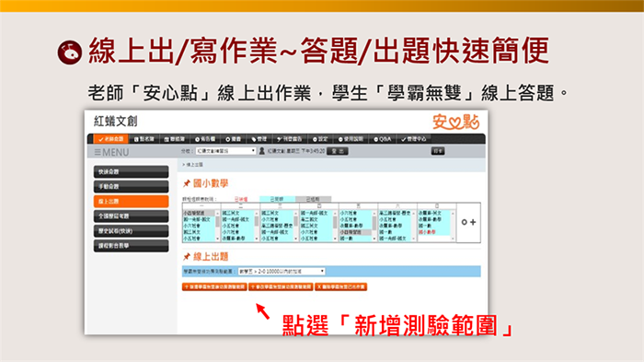Select 課程影音教學 in the left sidebar
644x362 pixels.
(131, 246)
